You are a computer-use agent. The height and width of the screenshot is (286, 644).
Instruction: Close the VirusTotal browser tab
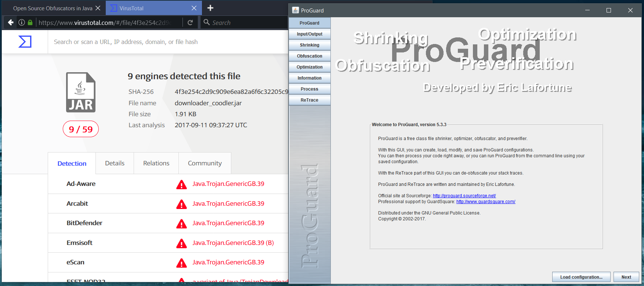[x=194, y=8]
